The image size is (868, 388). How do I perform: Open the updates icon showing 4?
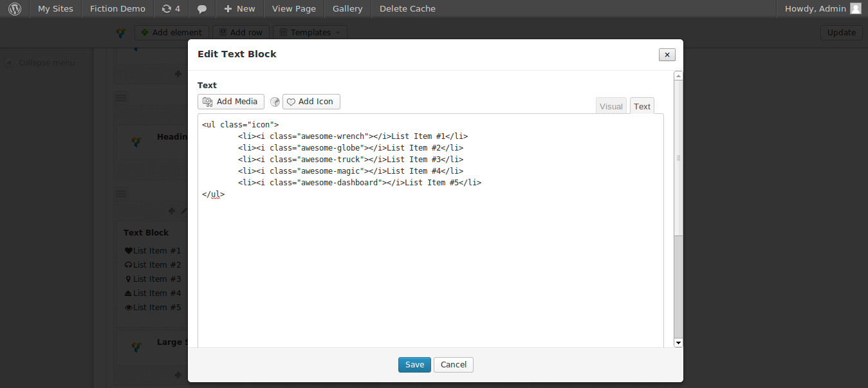pyautogui.click(x=171, y=9)
